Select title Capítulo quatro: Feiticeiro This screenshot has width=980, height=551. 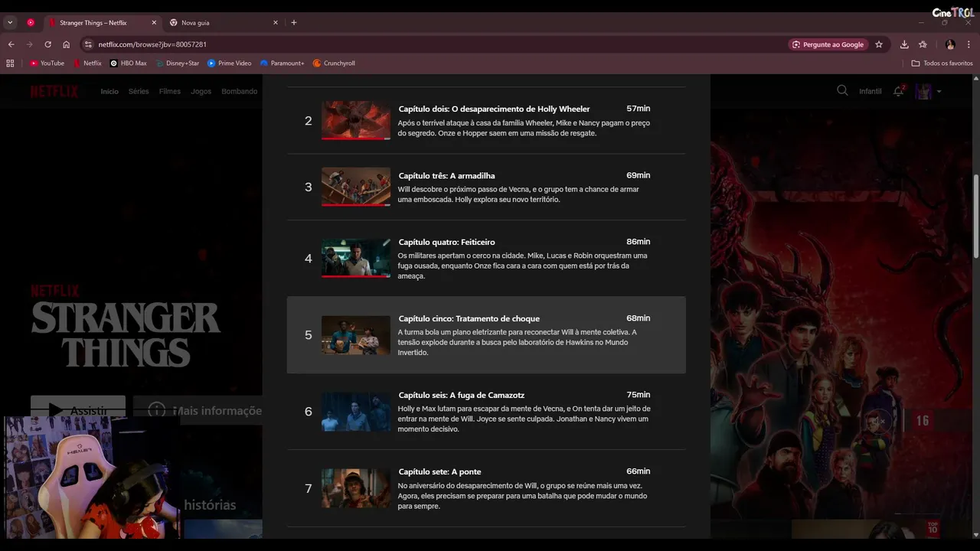coord(446,242)
